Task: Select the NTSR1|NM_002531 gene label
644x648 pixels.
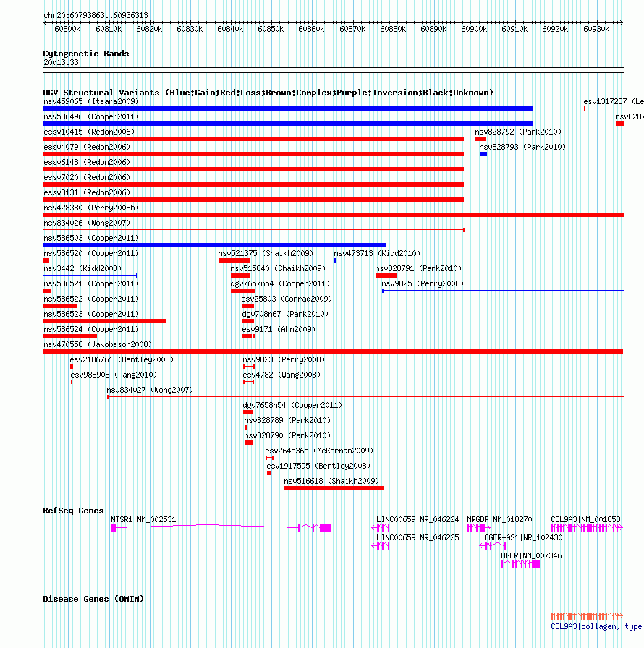Action: coord(143,519)
